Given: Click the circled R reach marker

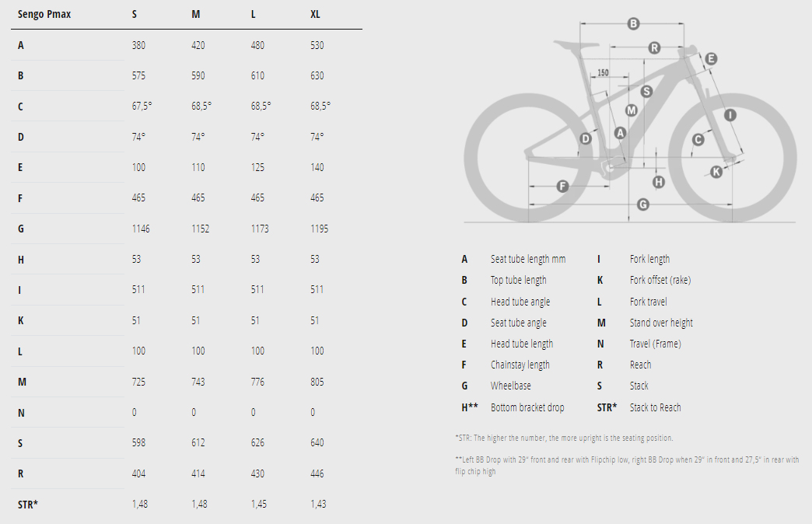Looking at the screenshot, I should [654, 48].
